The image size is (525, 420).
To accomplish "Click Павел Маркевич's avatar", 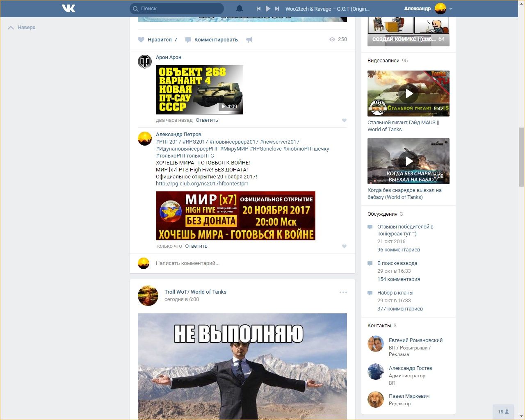I will point(376,399).
